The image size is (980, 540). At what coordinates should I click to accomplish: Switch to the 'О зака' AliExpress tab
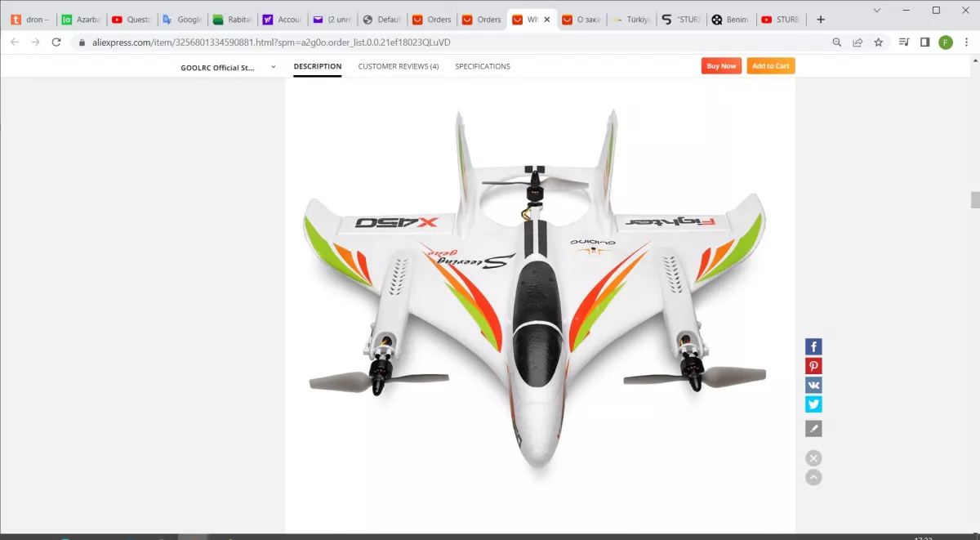point(581,20)
